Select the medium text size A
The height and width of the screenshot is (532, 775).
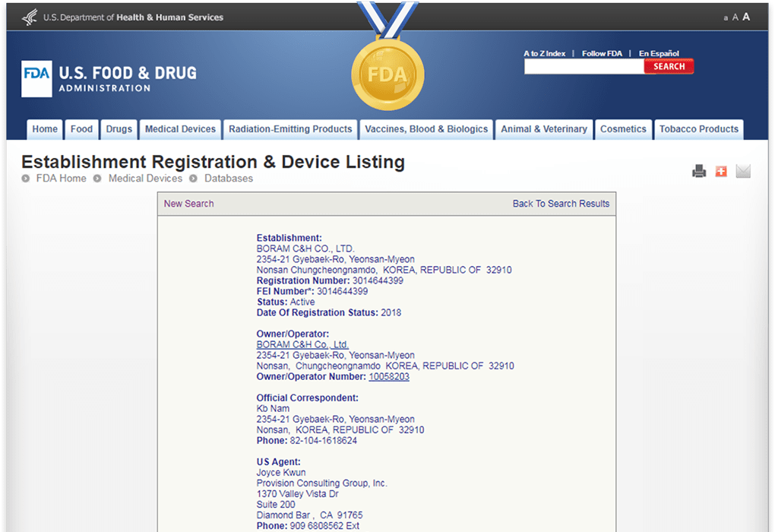[x=735, y=17]
